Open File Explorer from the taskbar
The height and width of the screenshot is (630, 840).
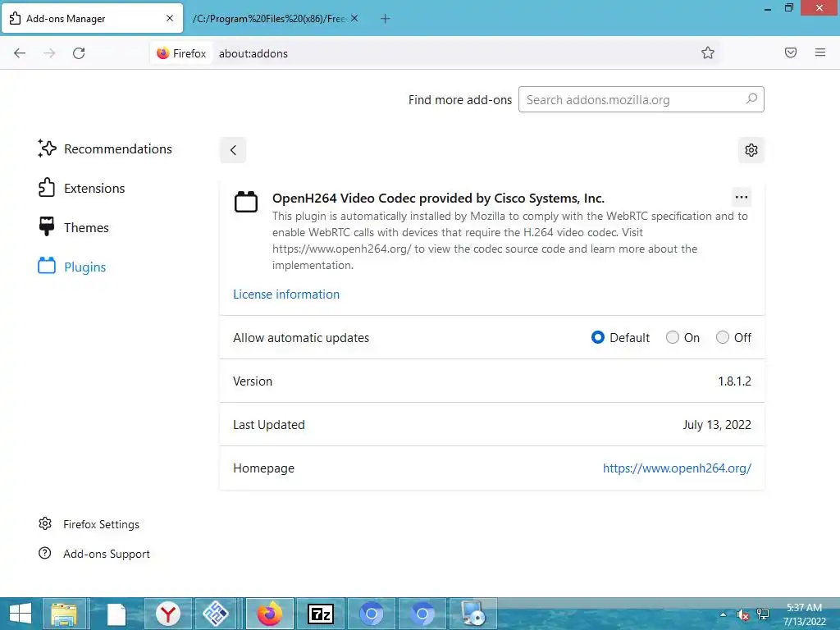tap(64, 614)
